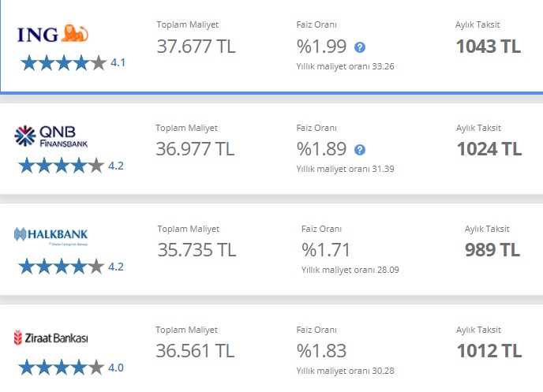Image resolution: width=543 pixels, height=392 pixels.
Task: Select the QNB monthly installment 1024 TL
Action: coord(489,149)
